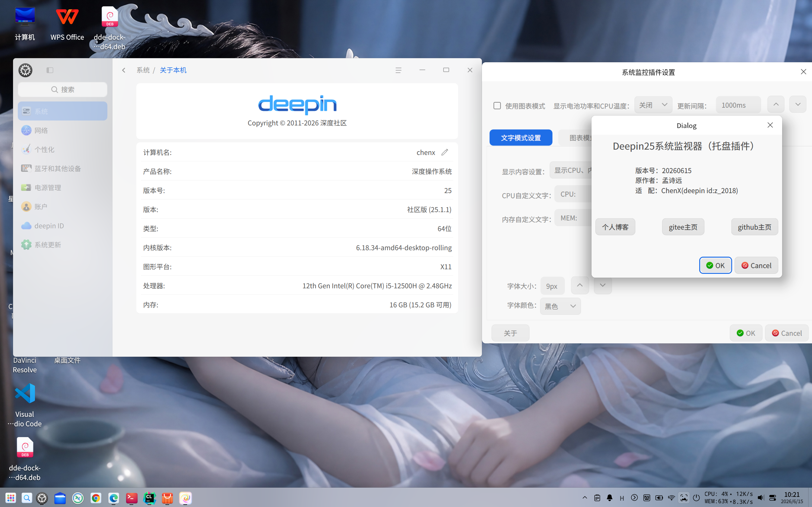Open the terminal from the dock
Screen dimensions: 812x507
point(132,498)
